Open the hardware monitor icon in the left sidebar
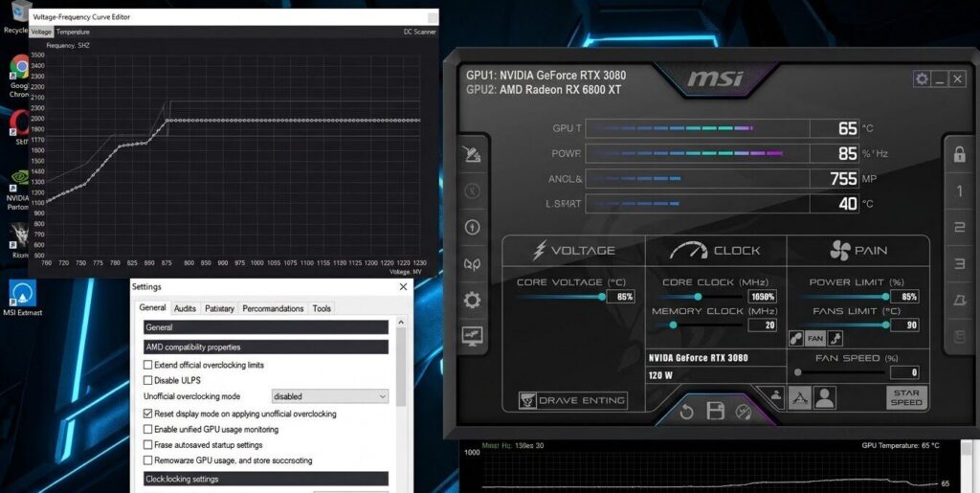 pos(473,336)
